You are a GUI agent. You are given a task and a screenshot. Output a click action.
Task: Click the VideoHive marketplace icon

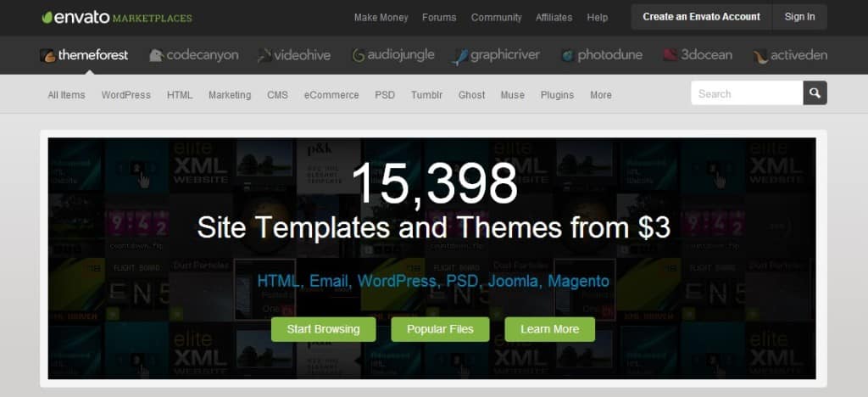(x=264, y=55)
